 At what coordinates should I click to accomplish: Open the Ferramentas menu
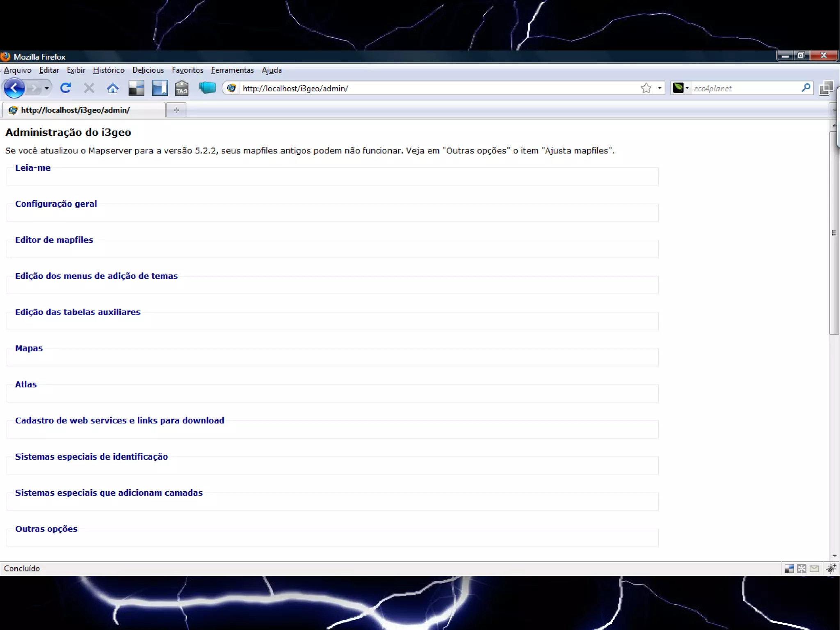[x=232, y=70]
